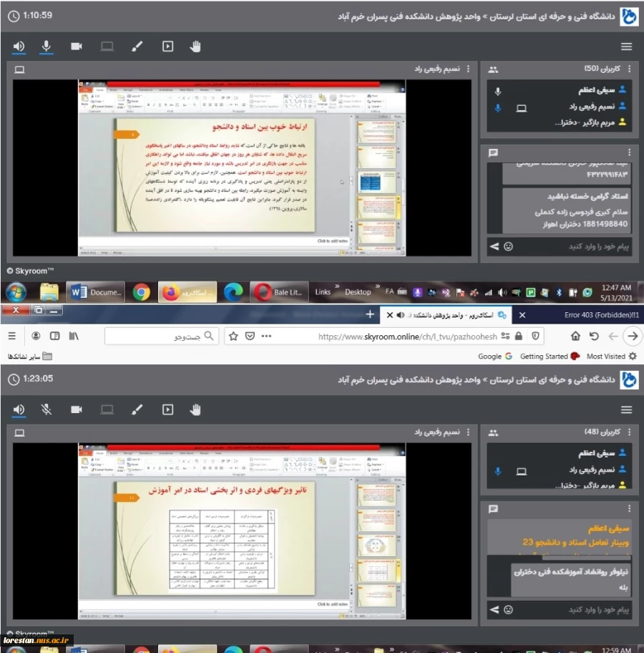
Task: Save page to Pocket icon
Action: [250, 336]
